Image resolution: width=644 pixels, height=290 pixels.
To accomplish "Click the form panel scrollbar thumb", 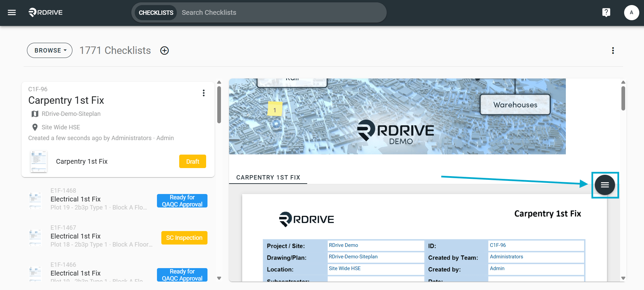I will click(623, 98).
